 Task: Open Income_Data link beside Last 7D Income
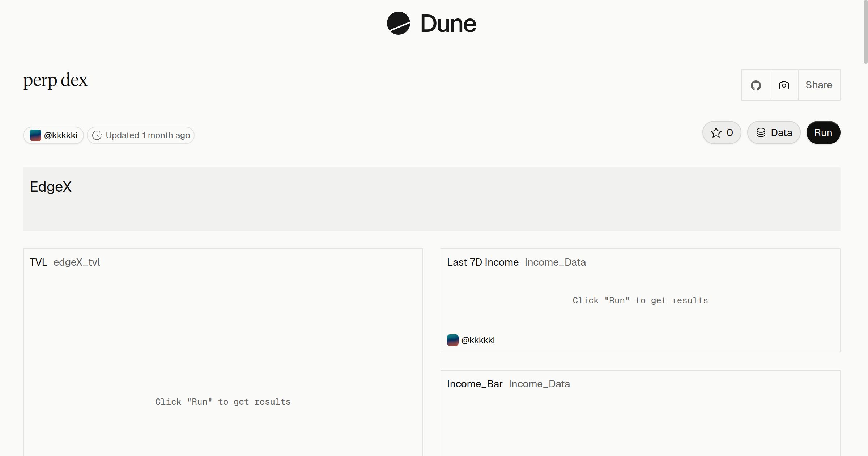click(x=555, y=262)
